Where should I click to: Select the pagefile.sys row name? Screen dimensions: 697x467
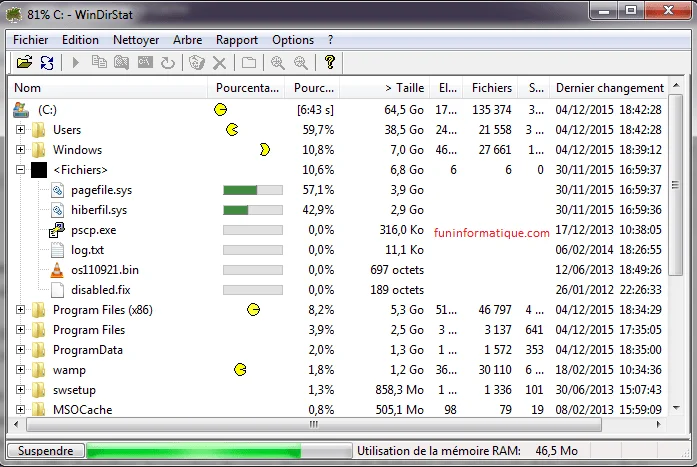101,190
